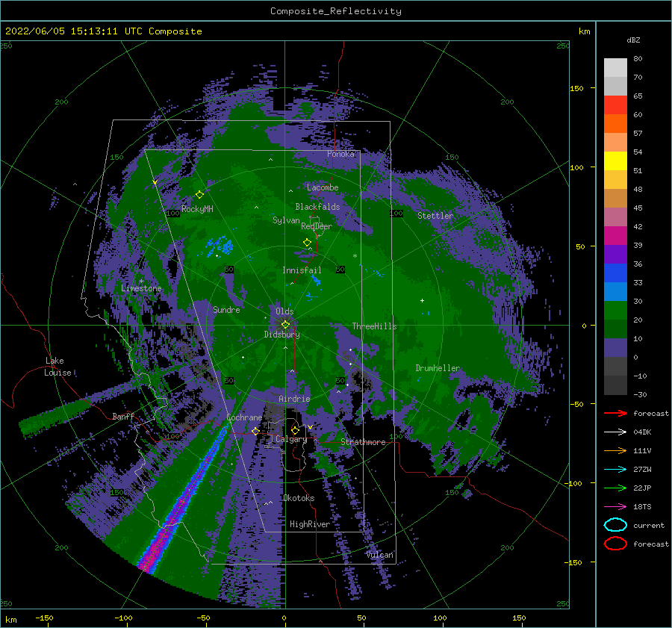This screenshot has height=628, width=672.
Task: Select the royal blue 33–36 dBZ swatch
Action: pyautogui.click(x=615, y=273)
